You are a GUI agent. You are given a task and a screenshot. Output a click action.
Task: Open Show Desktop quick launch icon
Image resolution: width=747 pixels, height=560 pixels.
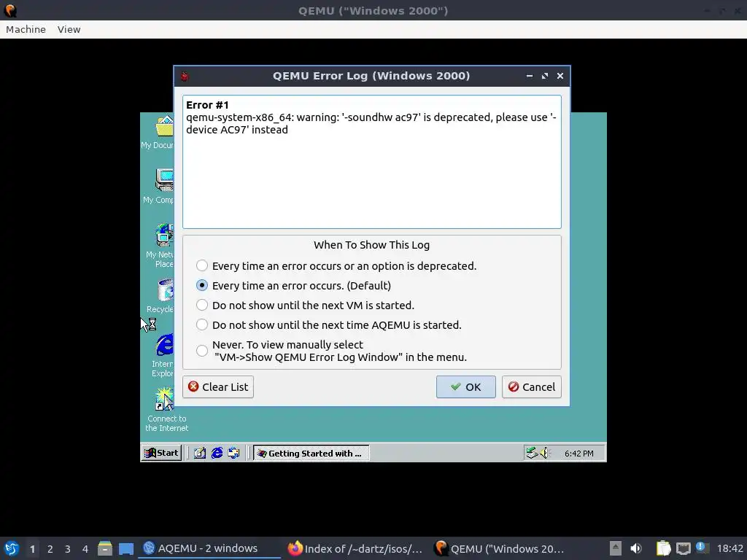[200, 453]
